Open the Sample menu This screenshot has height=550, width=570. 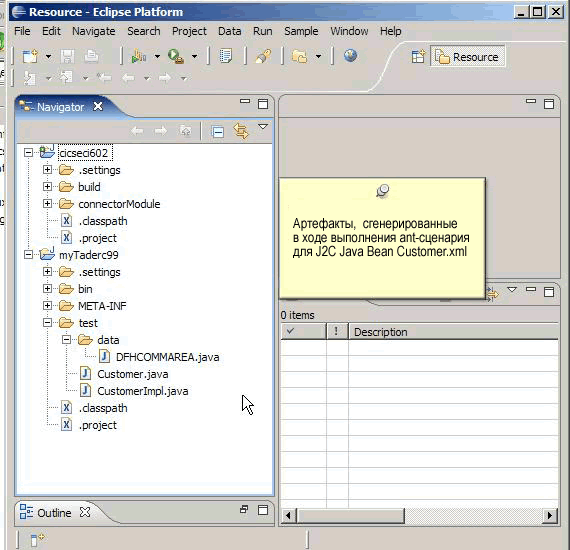(x=301, y=31)
